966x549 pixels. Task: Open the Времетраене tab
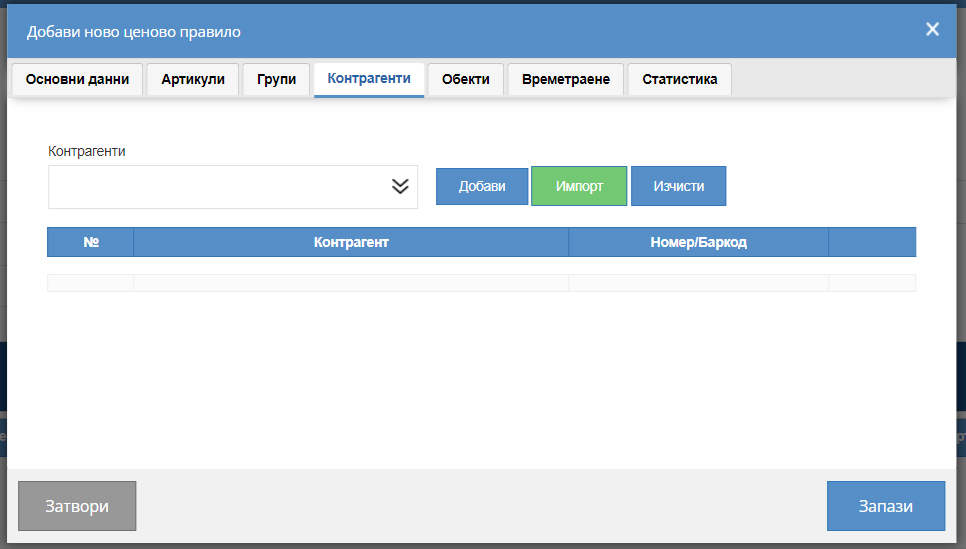click(x=566, y=79)
